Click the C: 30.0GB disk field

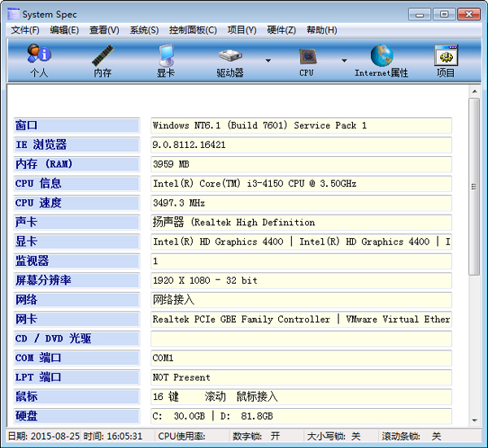[301, 416]
